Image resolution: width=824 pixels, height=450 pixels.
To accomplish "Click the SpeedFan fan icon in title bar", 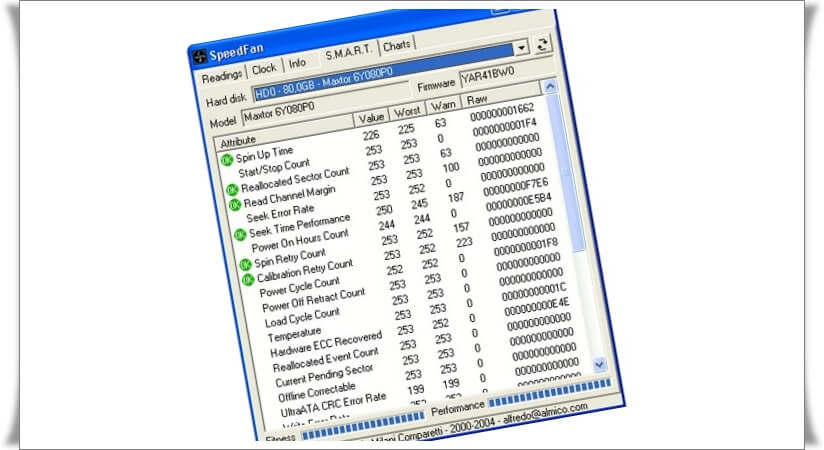I will click(x=200, y=56).
